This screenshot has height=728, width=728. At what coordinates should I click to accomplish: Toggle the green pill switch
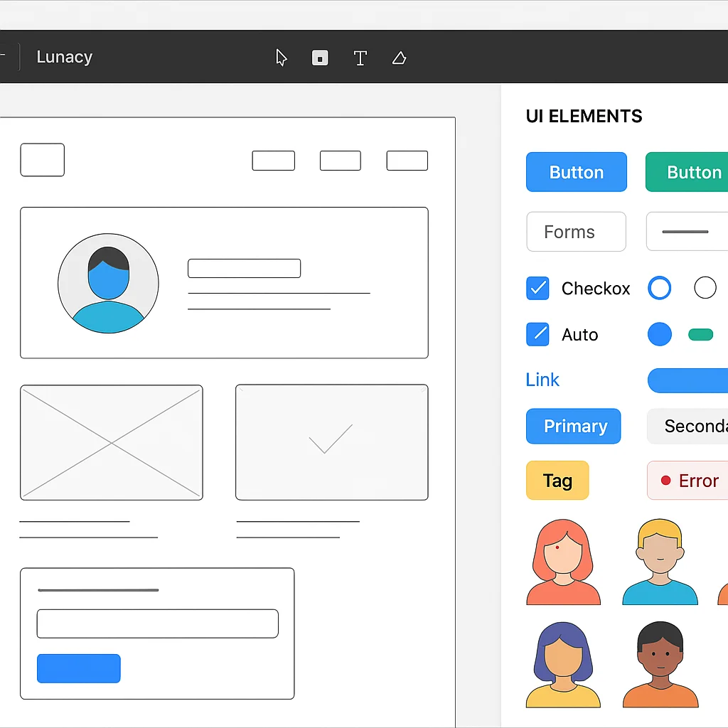click(x=700, y=334)
